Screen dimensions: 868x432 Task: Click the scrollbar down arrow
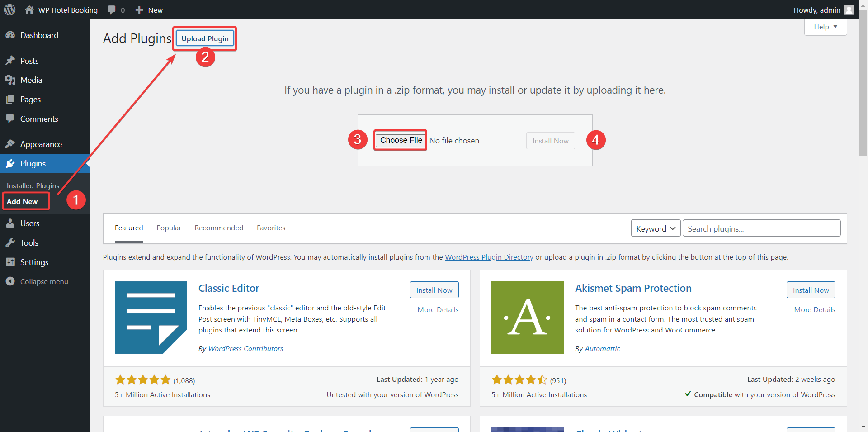coord(863,427)
